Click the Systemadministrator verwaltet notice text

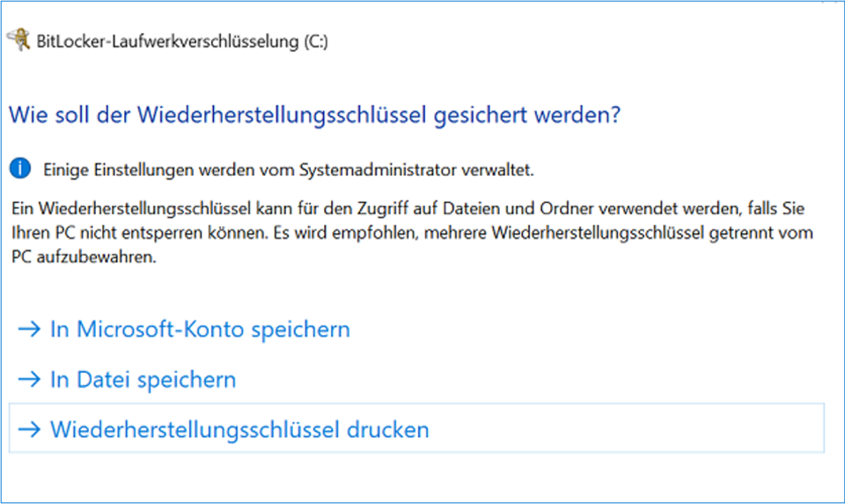(x=289, y=170)
